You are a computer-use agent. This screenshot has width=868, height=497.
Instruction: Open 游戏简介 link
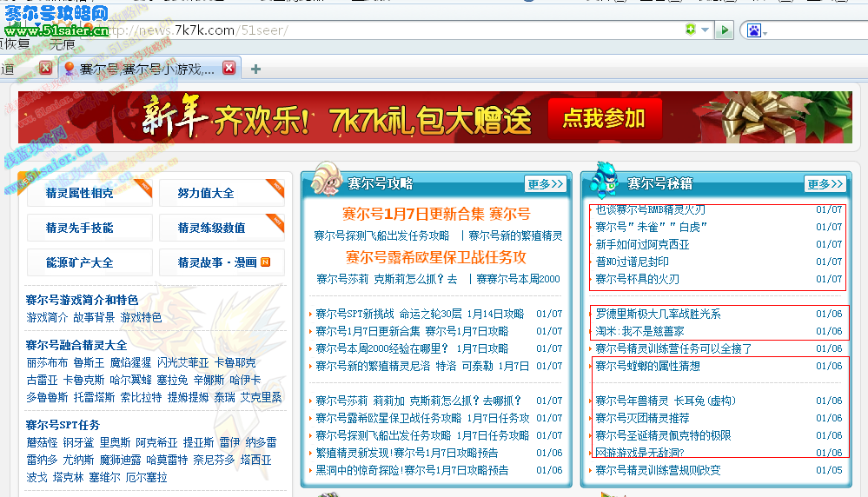[47, 318]
